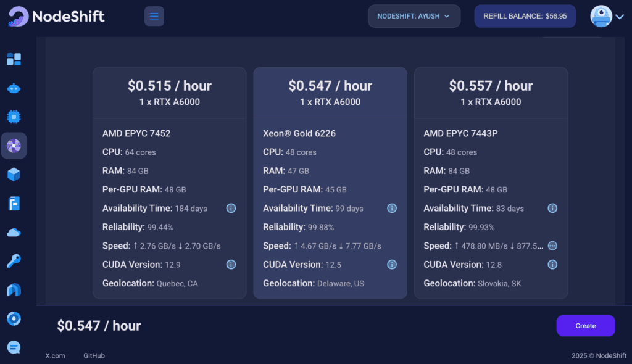
Task: Click Per-GPU RAM 45 GB text
Action: click(x=305, y=189)
